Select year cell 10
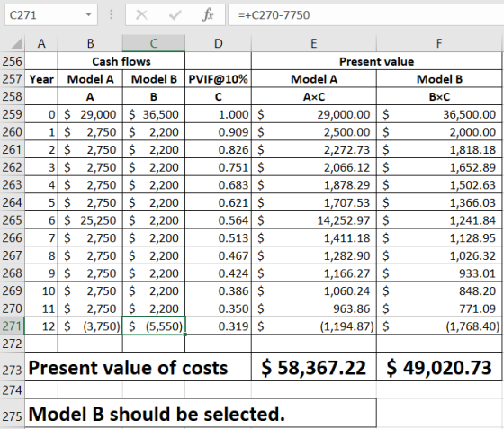 point(41,290)
